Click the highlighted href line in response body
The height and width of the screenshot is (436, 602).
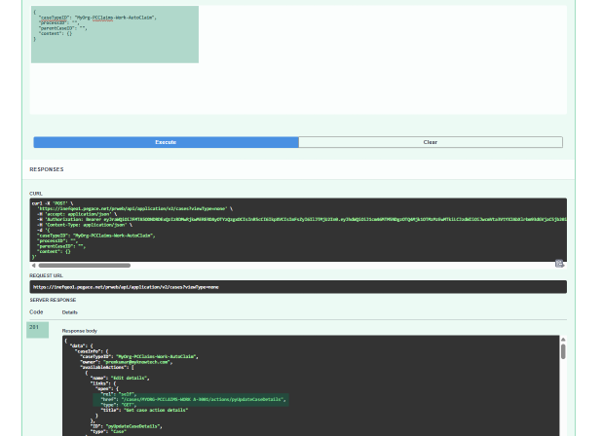[x=191, y=399]
